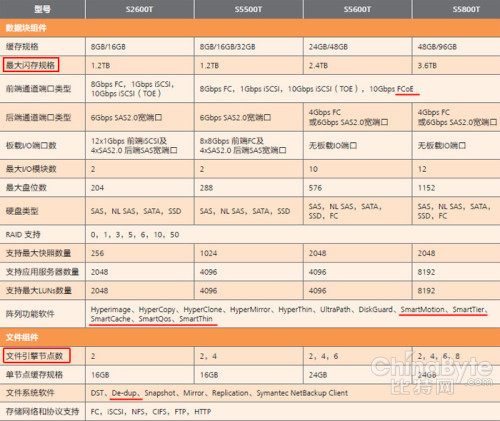Click the 最大盘位数 row label
Image resolution: width=500 pixels, height=421 pixels.
(x=26, y=188)
